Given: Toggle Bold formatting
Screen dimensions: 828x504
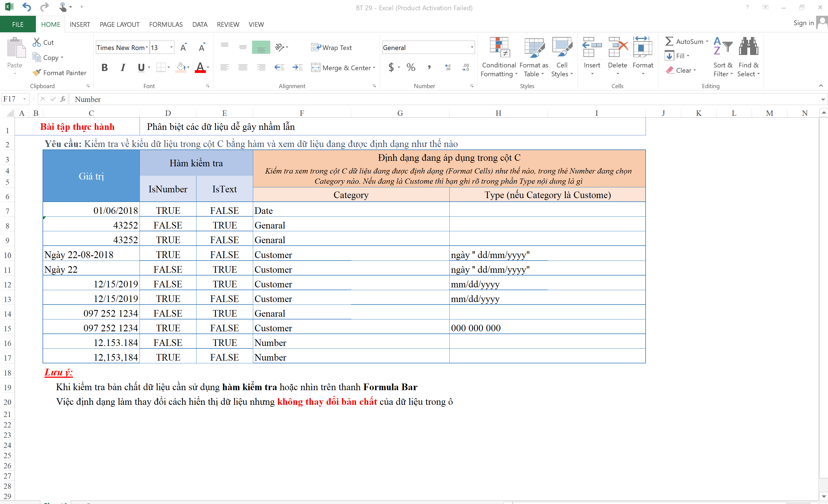Looking at the screenshot, I should point(104,67).
